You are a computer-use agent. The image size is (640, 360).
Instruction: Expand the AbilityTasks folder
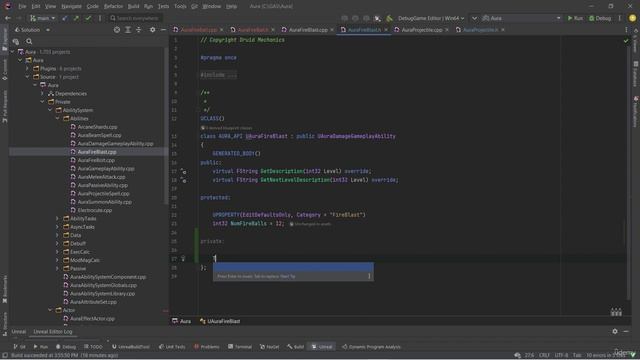pos(57,218)
